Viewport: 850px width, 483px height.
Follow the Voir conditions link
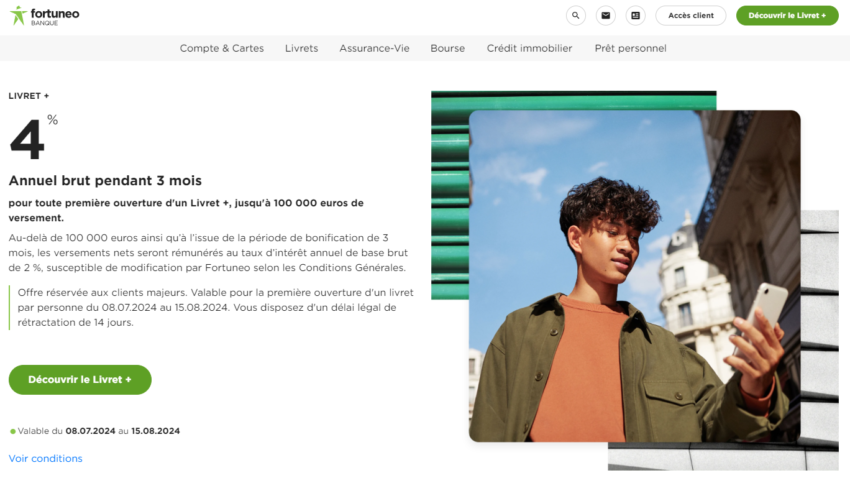tap(45, 459)
